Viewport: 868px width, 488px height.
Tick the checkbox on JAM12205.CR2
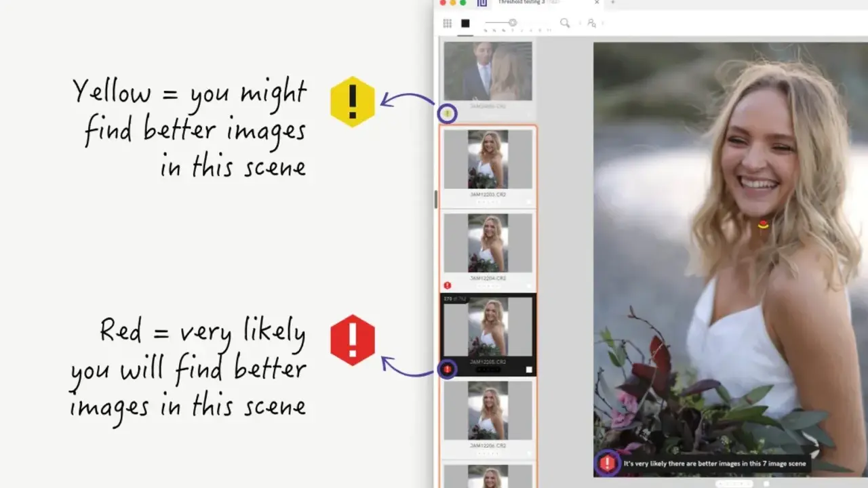(529, 369)
